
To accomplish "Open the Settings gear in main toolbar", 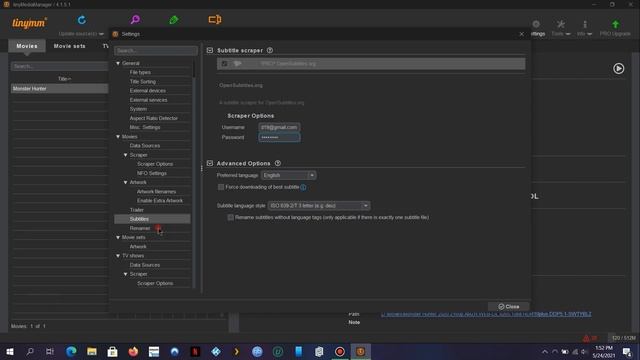I will click(x=536, y=24).
